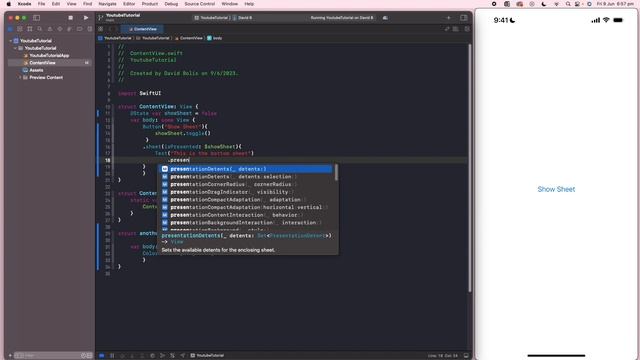The image size is (640, 360).
Task: Click the add editor split icon
Action: (467, 29)
